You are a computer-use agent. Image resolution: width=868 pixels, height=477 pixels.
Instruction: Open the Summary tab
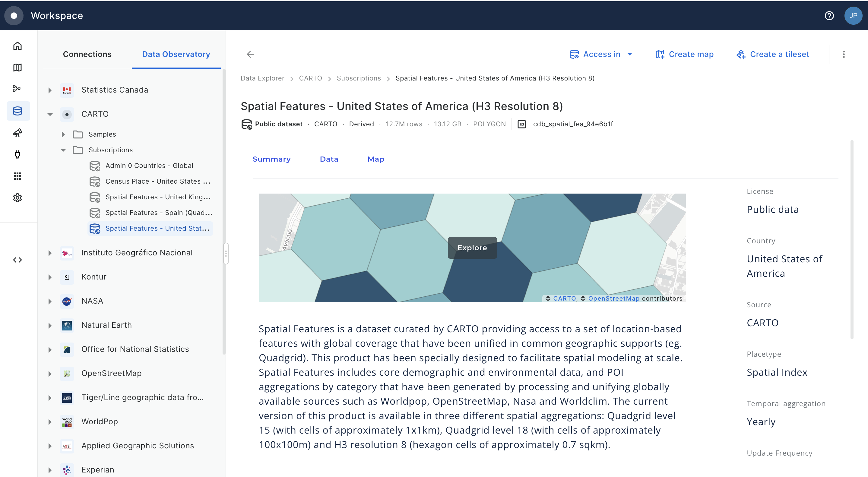tap(271, 159)
